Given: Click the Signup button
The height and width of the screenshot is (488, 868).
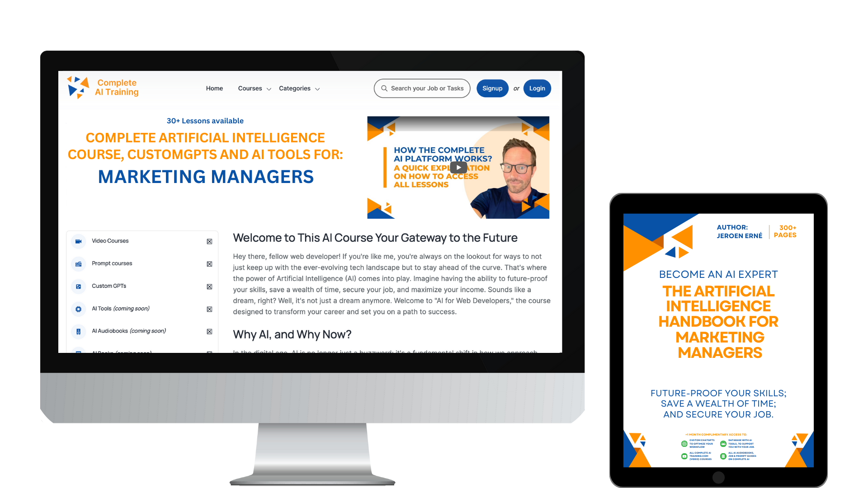Looking at the screenshot, I should [492, 88].
